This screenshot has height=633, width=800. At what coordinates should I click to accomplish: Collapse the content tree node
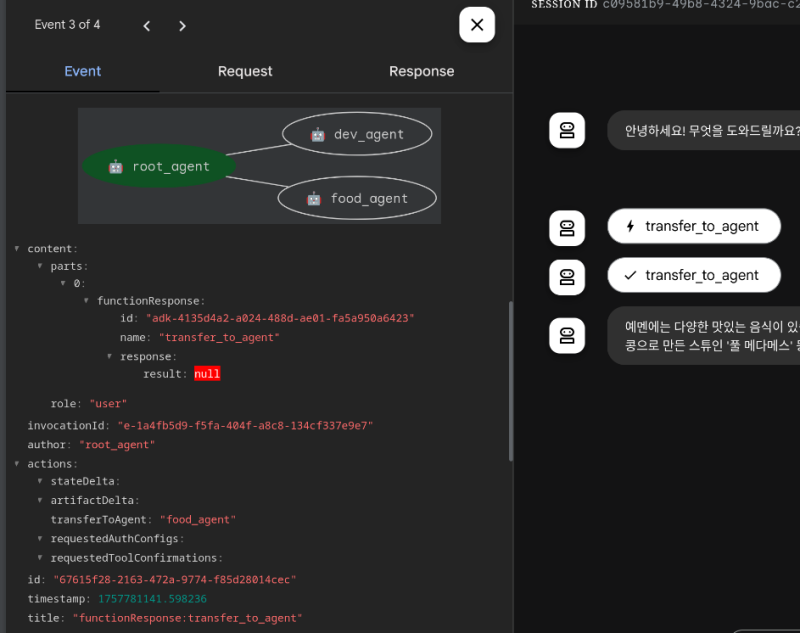17,249
